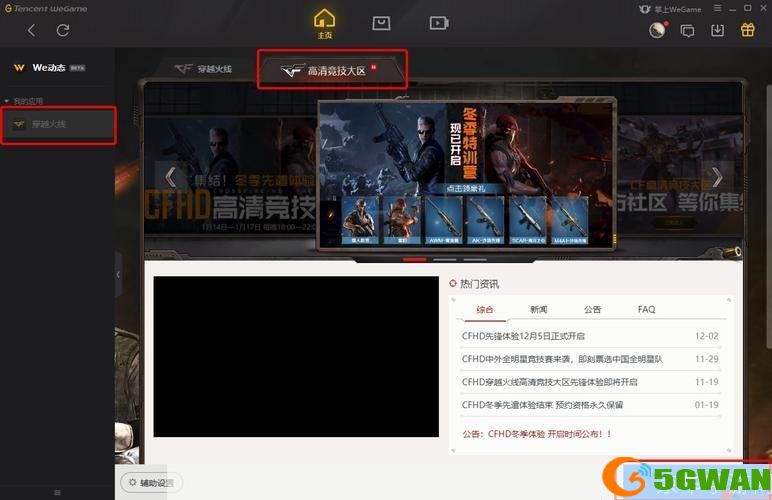Select the second carousel indicator
The height and width of the screenshot is (500, 772).
coord(445,259)
